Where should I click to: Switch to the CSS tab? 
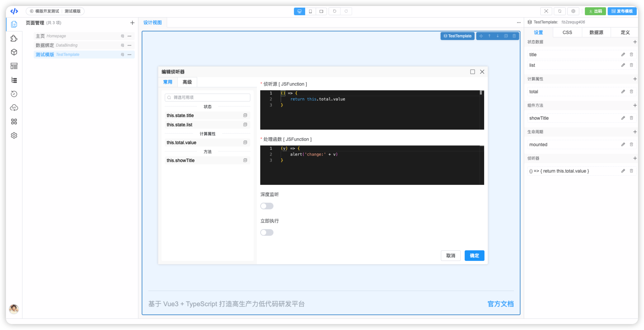(567, 32)
